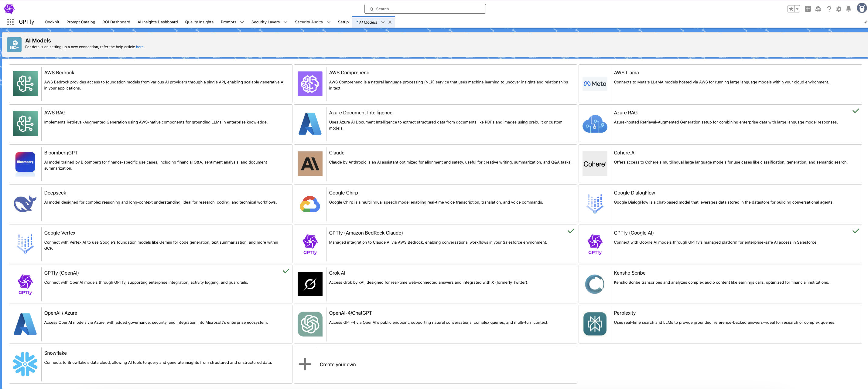Select the GPTfy (Google AI) logo
This screenshot has height=389, width=868.
(595, 245)
